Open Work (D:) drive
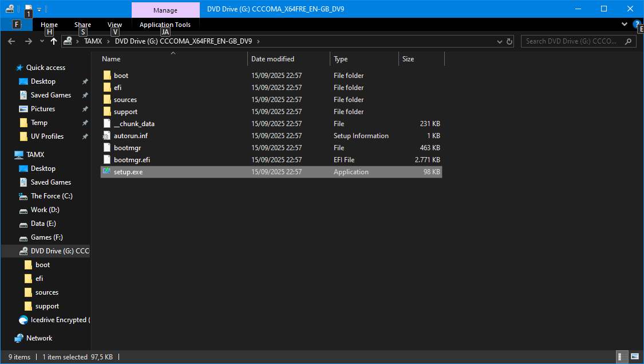This screenshot has height=364, width=644. pyautogui.click(x=45, y=210)
